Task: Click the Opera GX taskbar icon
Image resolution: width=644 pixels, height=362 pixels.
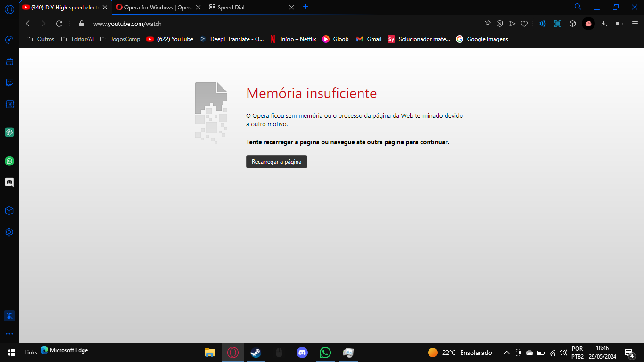Action: point(233,353)
